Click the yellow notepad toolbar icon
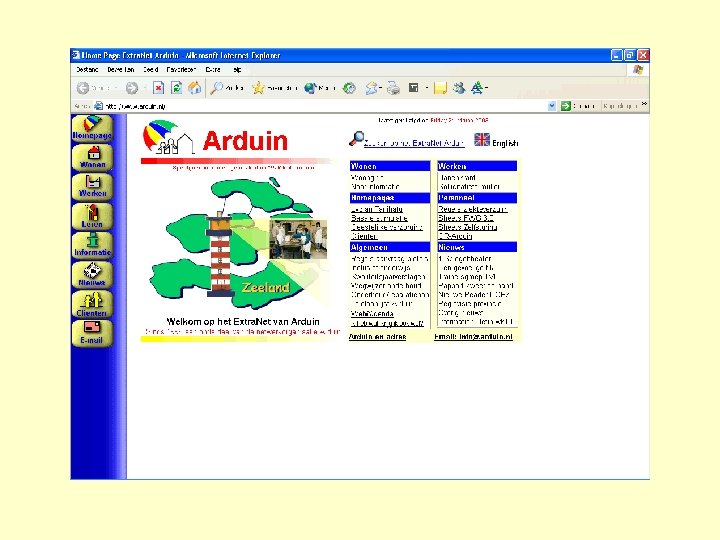 click(440, 88)
